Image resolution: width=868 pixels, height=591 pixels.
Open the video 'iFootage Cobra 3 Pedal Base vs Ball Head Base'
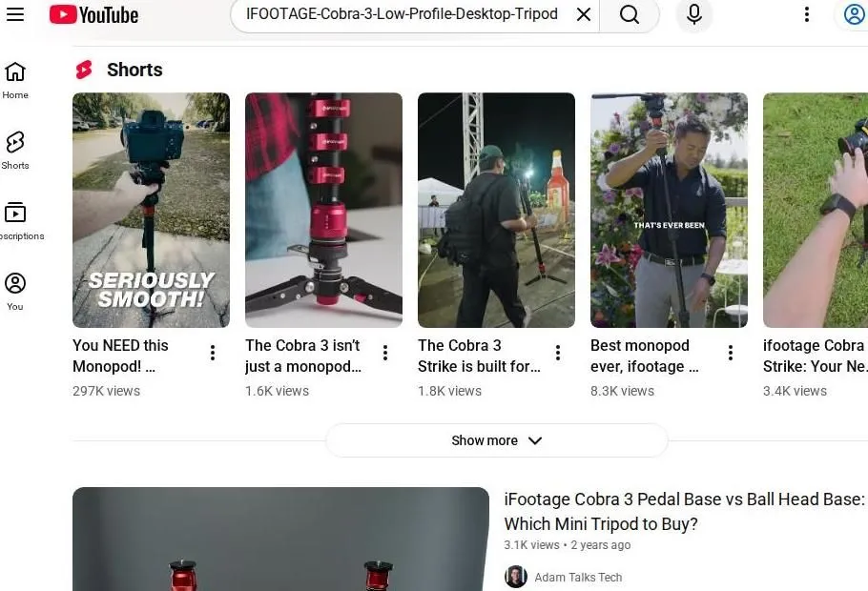pos(684,499)
